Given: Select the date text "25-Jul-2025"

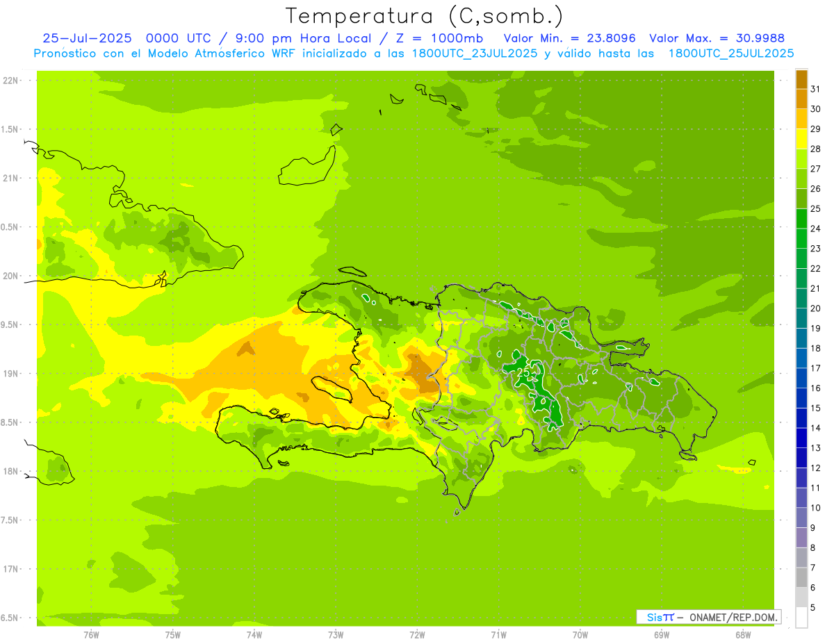Looking at the screenshot, I should tap(87, 38).
